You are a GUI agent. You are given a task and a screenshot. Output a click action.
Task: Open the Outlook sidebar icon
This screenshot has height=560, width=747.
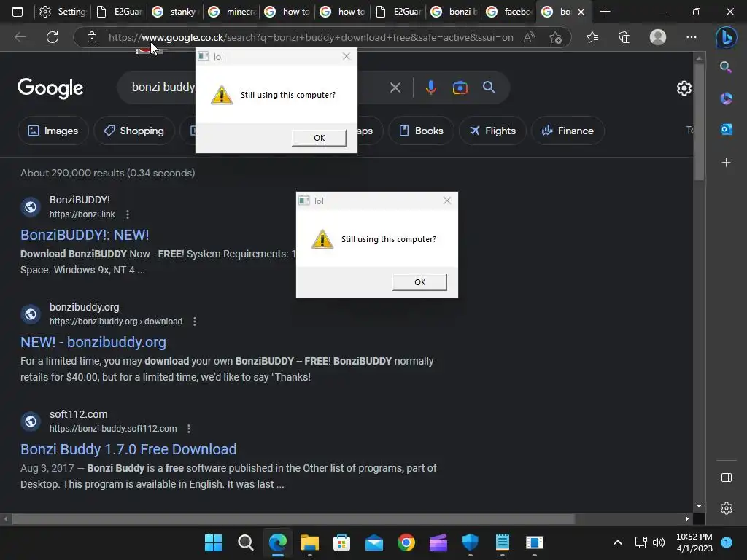click(726, 129)
